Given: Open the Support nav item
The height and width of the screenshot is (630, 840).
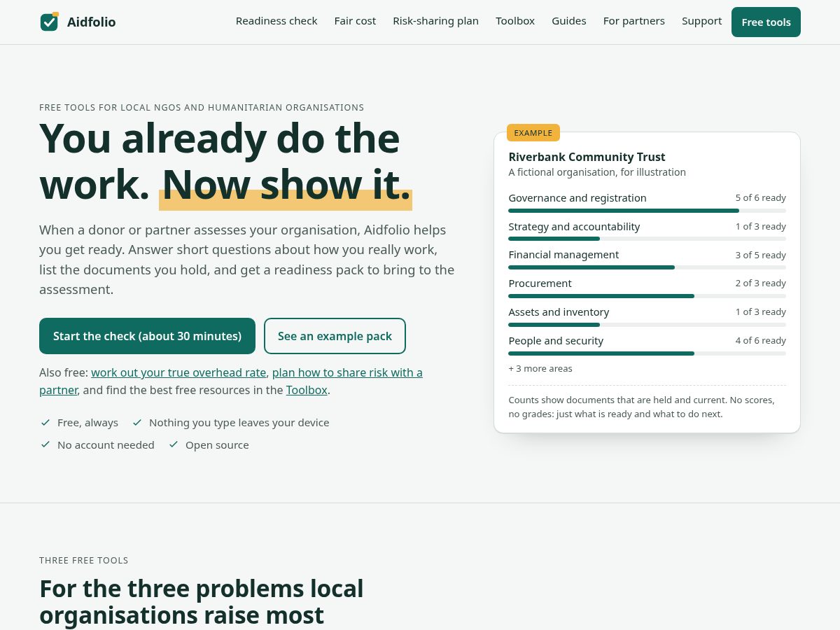Looking at the screenshot, I should pos(701,21).
